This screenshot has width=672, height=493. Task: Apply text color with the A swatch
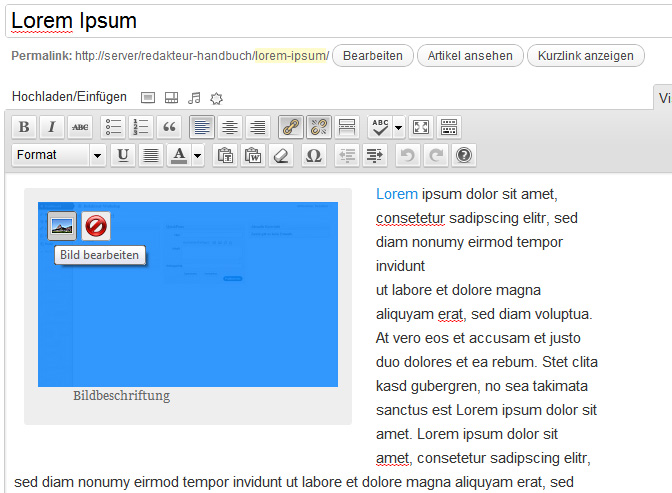click(x=179, y=155)
